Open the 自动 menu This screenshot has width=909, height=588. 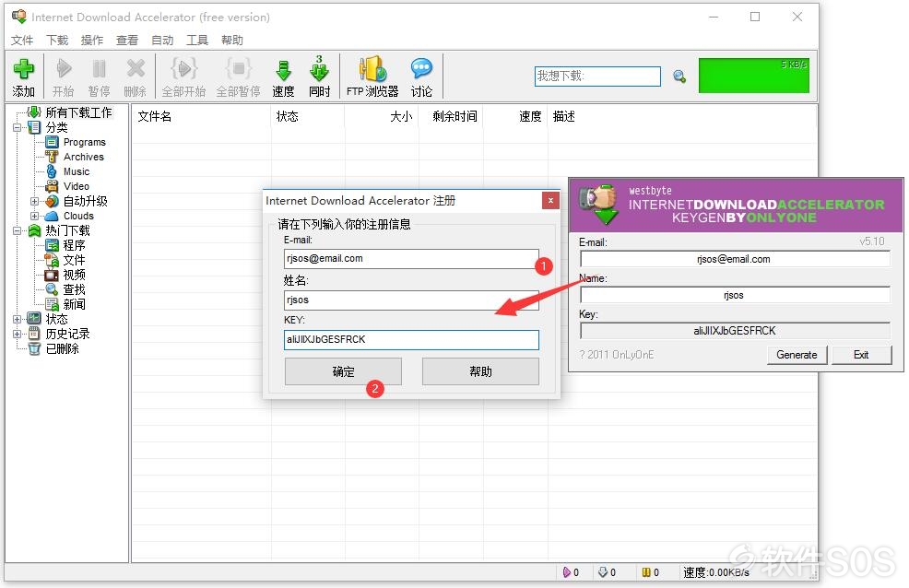[x=162, y=40]
